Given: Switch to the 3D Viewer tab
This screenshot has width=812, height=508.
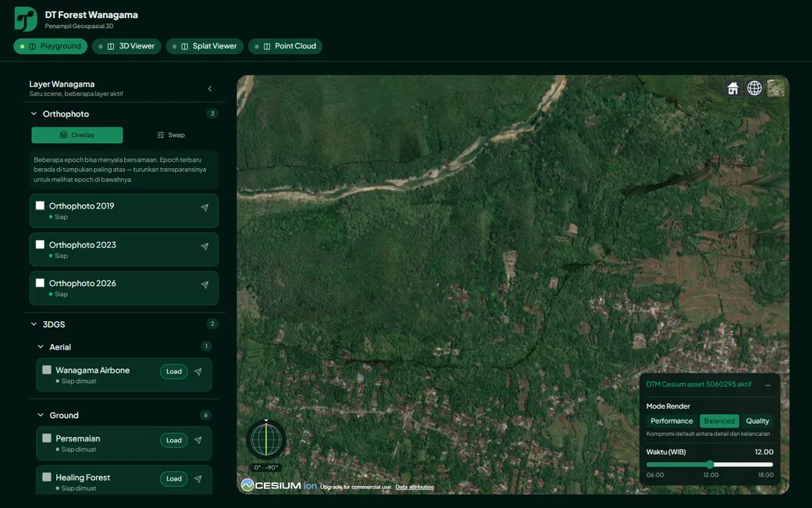Looking at the screenshot, I should pos(126,46).
